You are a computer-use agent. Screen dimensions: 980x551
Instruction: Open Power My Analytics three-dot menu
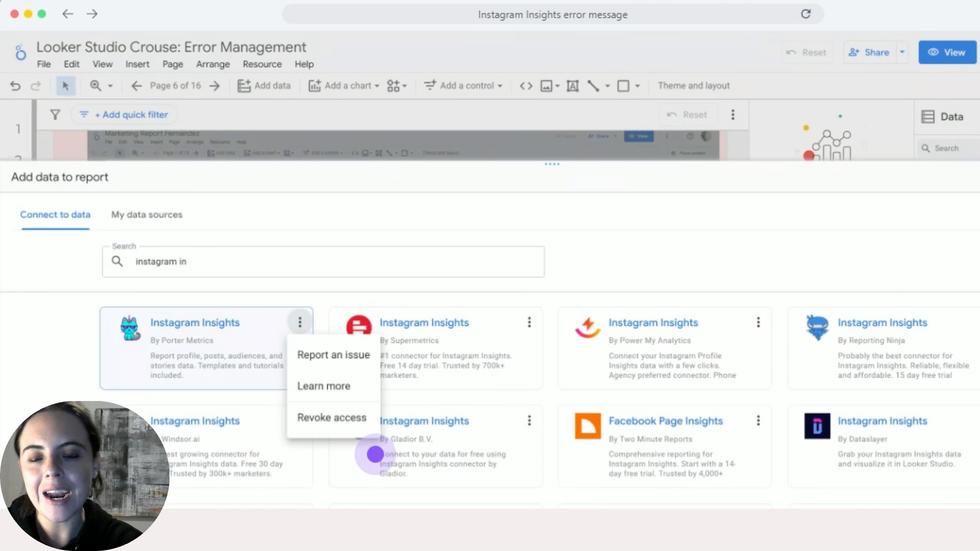pos(758,322)
